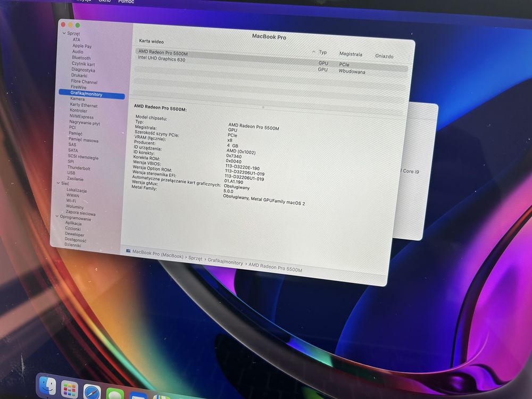Select Diagnostyka in the sidebar

(83, 70)
